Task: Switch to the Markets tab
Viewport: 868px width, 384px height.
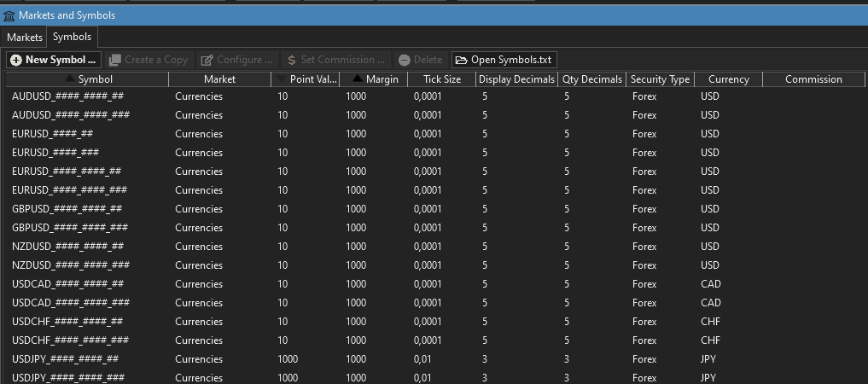Action: click(x=24, y=38)
